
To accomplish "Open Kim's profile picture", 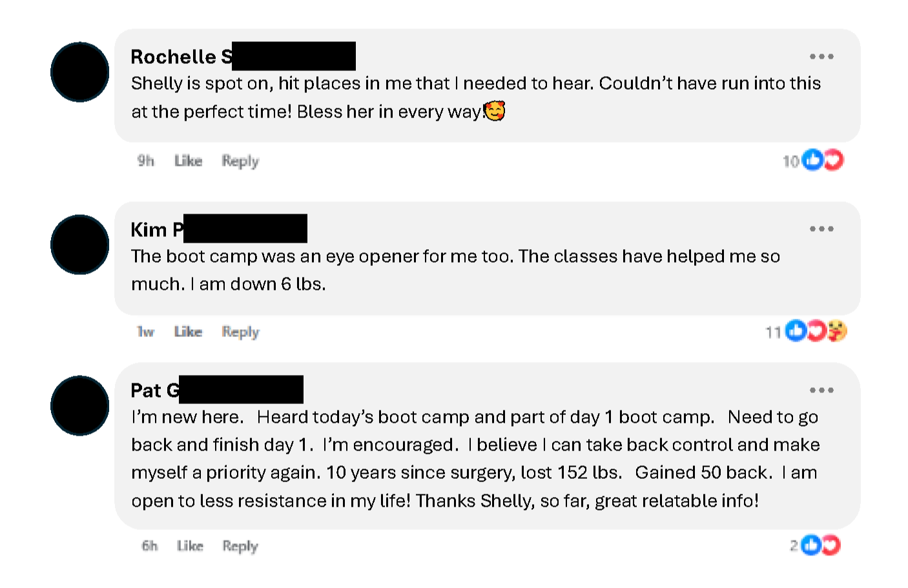I will [80, 245].
